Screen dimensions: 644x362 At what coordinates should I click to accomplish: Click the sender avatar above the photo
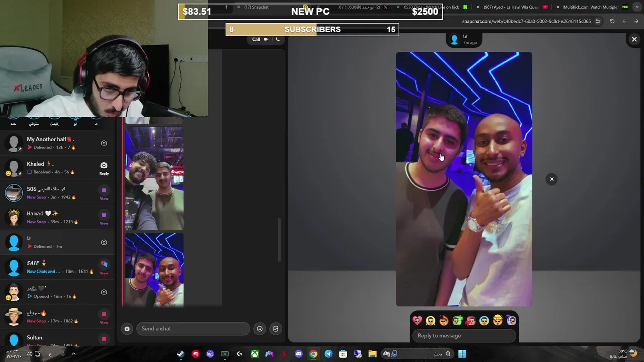click(454, 39)
